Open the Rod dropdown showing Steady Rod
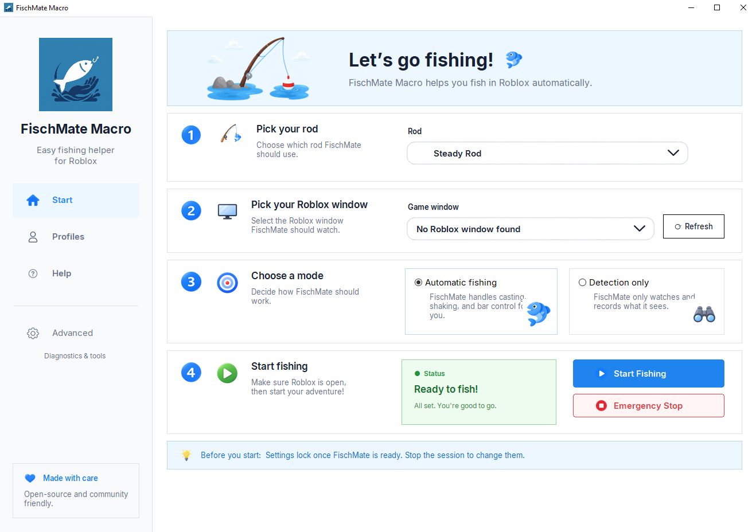The image size is (756, 532). point(547,153)
